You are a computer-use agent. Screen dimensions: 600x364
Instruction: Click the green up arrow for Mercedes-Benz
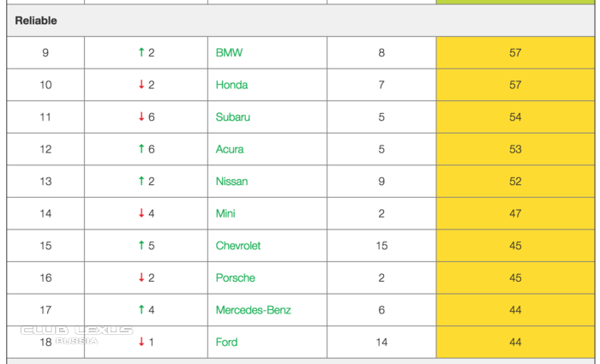(x=141, y=310)
